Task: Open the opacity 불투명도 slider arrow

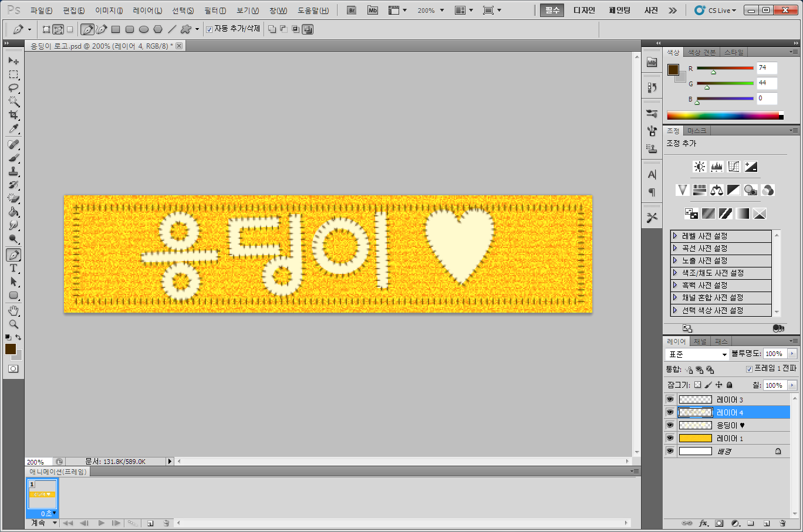Action: [792, 354]
